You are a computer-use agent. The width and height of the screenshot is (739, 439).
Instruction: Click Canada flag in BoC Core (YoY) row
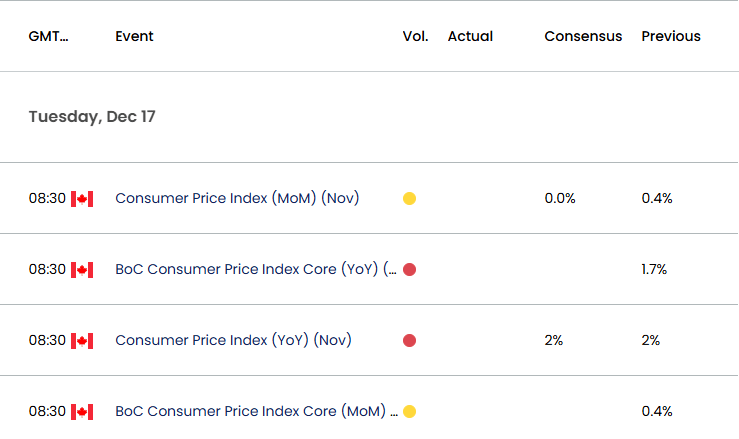[x=82, y=270]
